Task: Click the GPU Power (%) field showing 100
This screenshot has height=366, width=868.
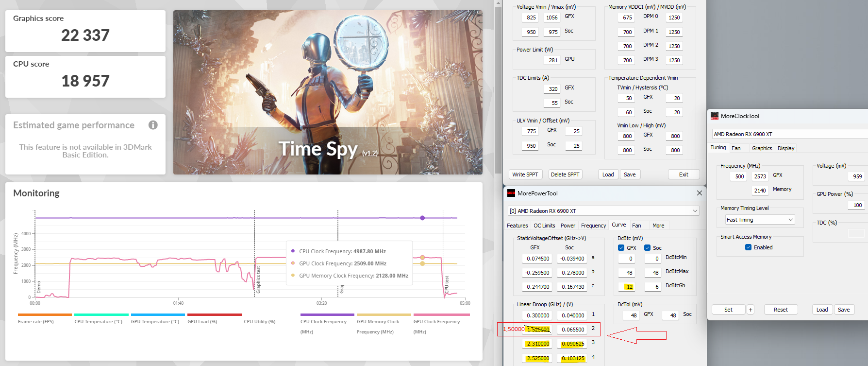Action: point(856,205)
